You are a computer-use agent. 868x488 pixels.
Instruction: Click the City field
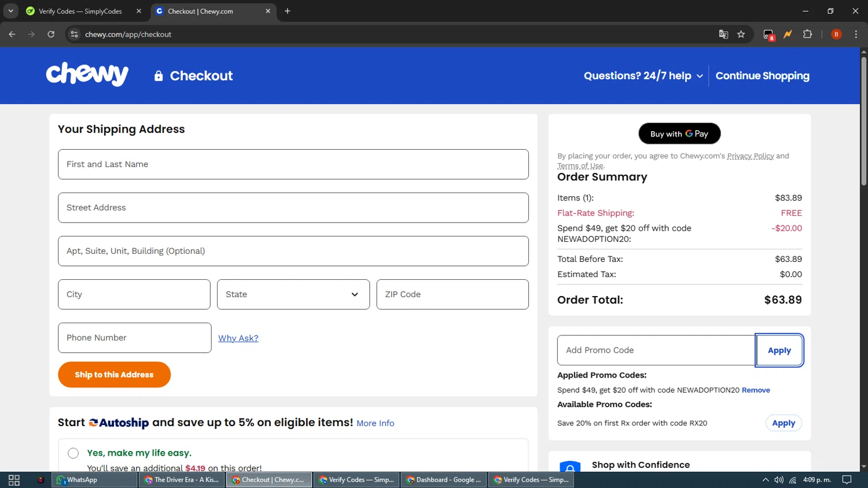[x=134, y=294]
